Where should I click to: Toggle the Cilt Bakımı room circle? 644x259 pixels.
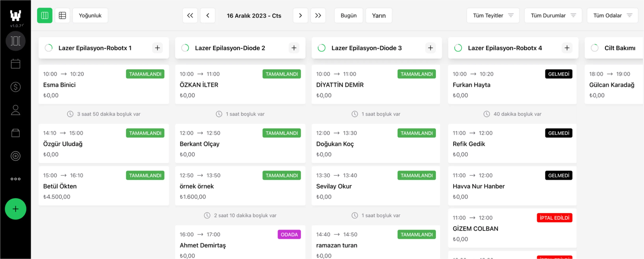tap(595, 48)
